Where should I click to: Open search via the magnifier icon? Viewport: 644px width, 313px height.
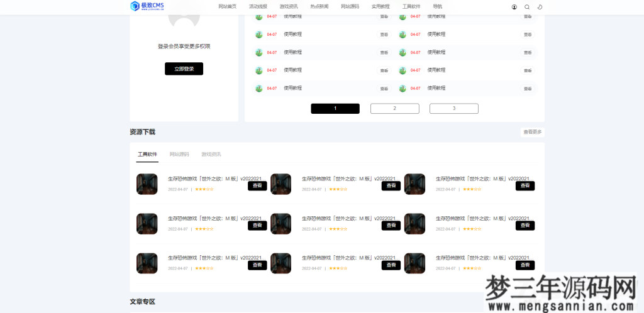tap(527, 7)
